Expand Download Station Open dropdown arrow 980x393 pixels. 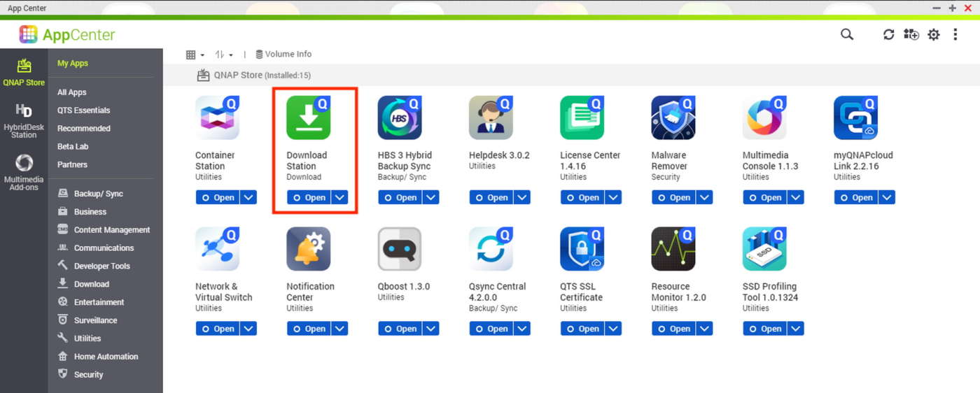click(339, 197)
